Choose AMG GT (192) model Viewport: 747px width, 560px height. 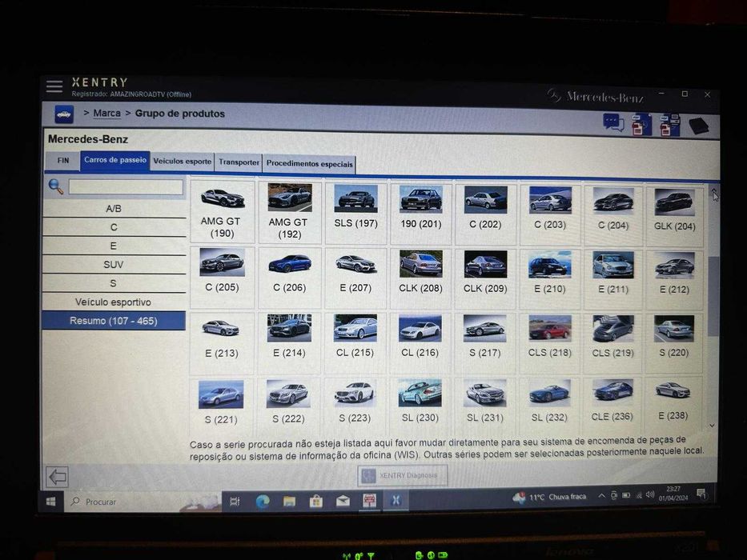pyautogui.click(x=289, y=213)
